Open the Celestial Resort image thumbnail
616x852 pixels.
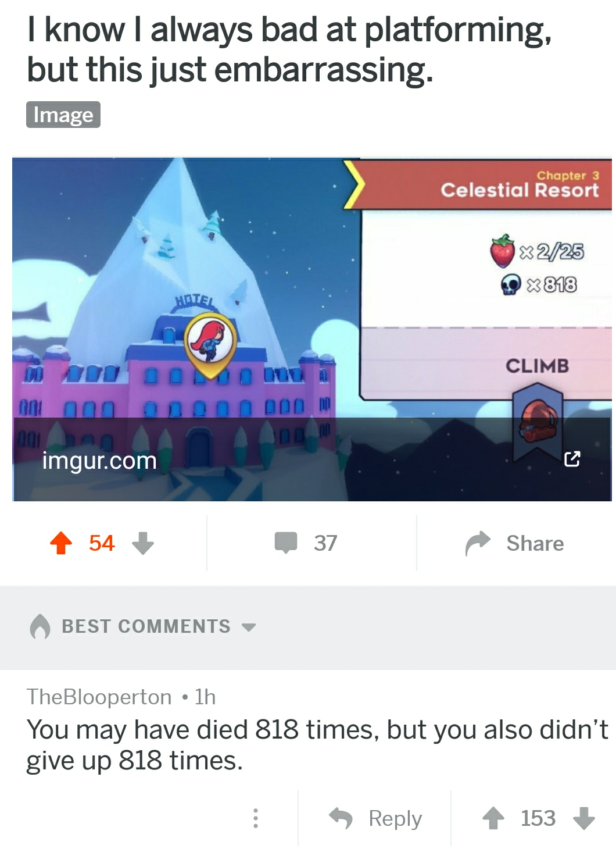tap(312, 329)
